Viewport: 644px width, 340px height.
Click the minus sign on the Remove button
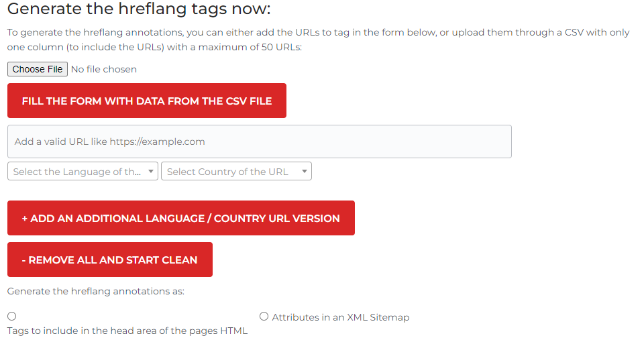(x=24, y=260)
